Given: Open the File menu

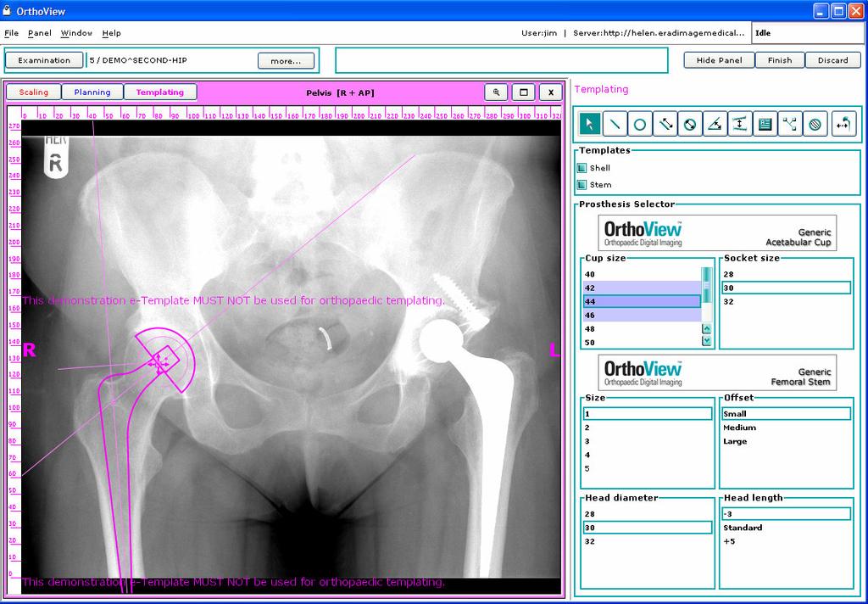Looking at the screenshot, I should click(x=11, y=33).
